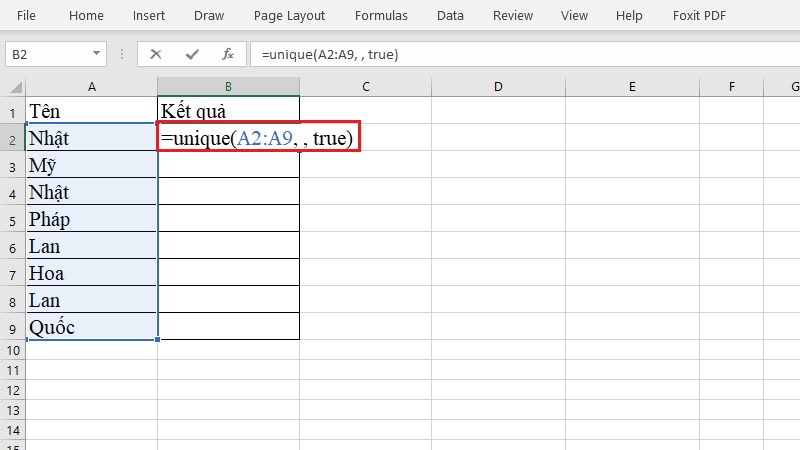Click the Name Box showing B2
Viewport: 800px width, 450px height.
click(x=55, y=54)
